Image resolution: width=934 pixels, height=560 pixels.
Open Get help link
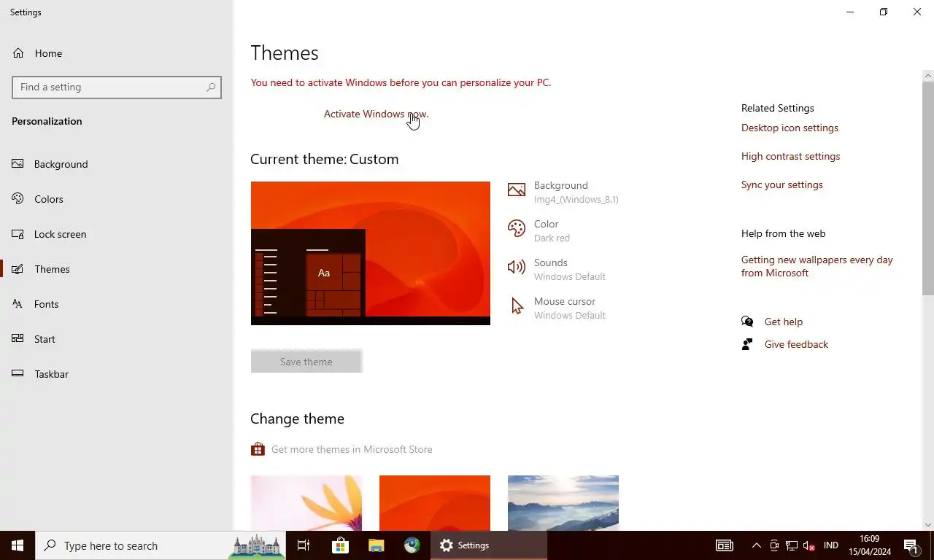(784, 322)
